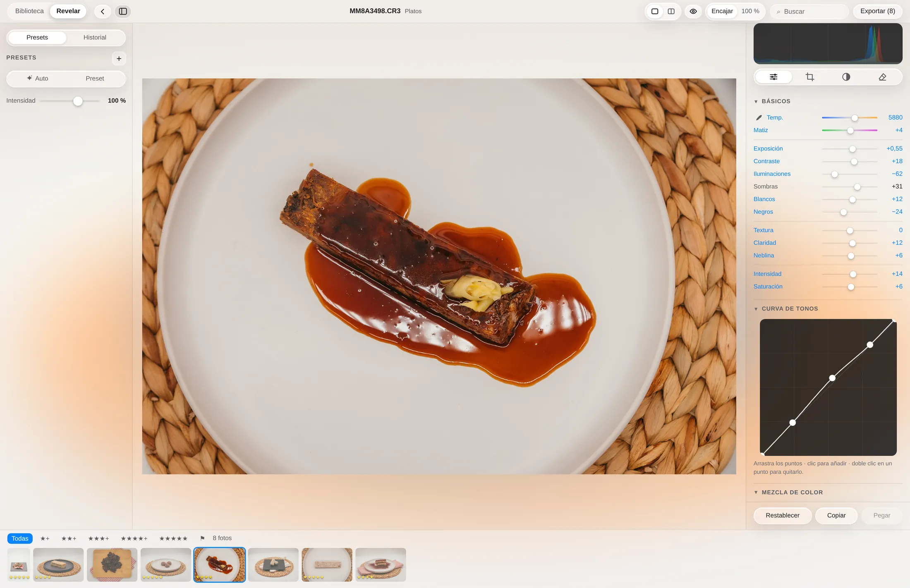
Task: Click the histogram panel
Action: (x=828, y=43)
